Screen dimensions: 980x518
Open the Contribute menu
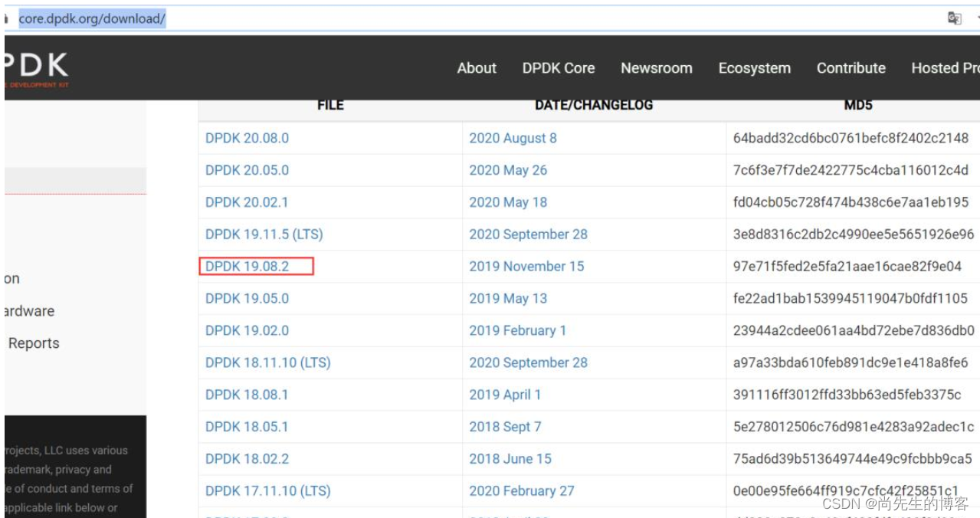tap(851, 68)
